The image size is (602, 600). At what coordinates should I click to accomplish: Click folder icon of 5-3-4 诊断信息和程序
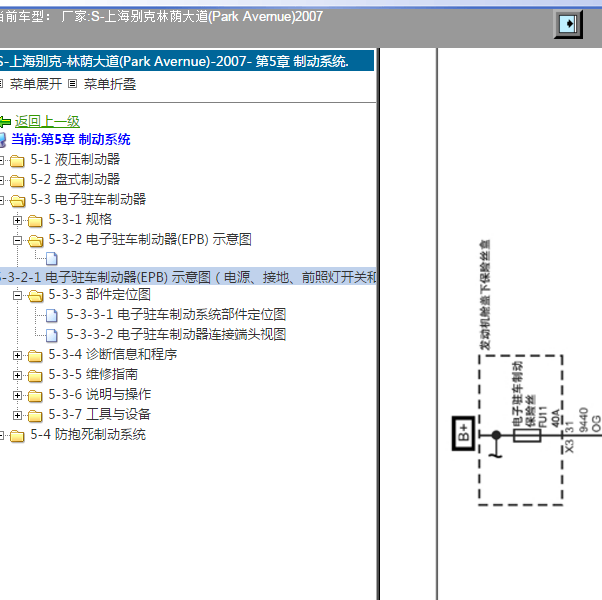click(x=35, y=356)
